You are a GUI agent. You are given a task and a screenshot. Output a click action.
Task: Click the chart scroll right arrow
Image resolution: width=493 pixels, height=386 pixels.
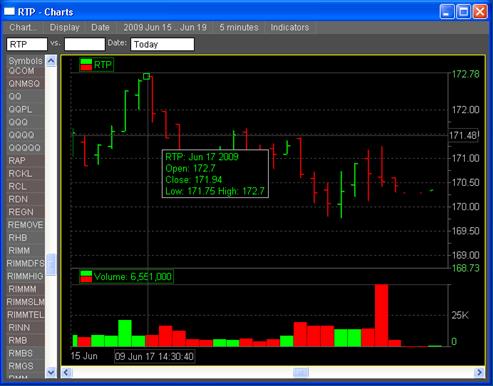479,372
